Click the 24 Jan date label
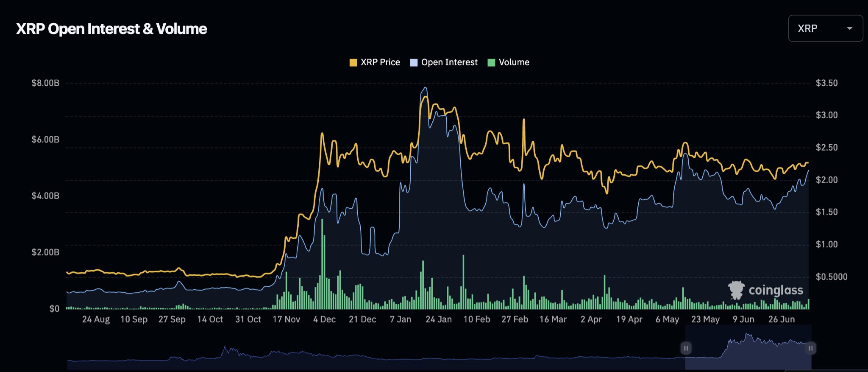The height and width of the screenshot is (372, 868). pos(438,319)
